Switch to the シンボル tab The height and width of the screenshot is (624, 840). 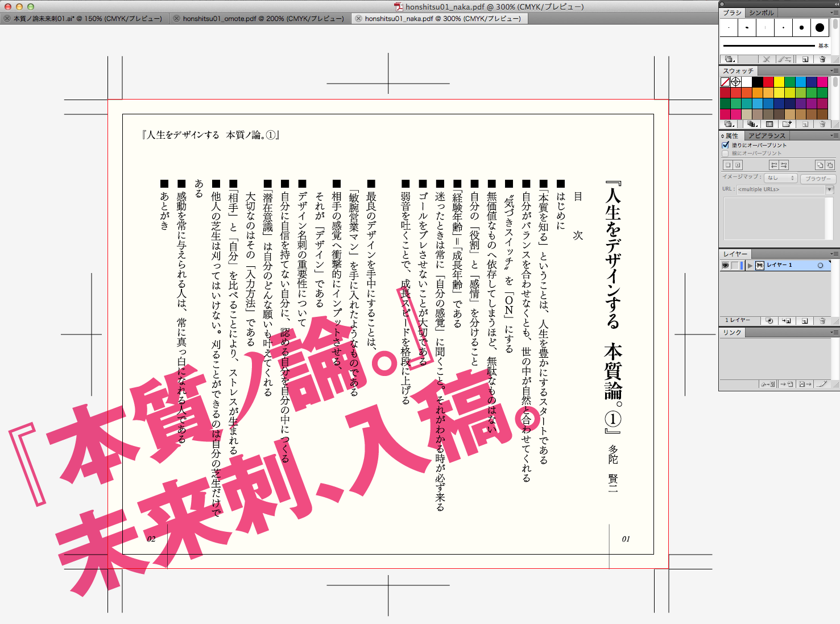pos(762,13)
